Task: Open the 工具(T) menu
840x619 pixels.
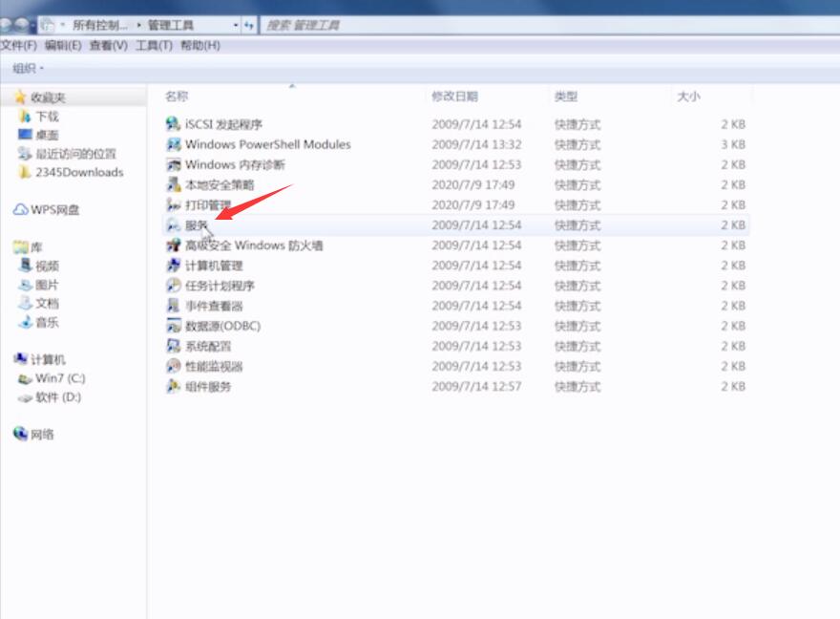Action: pyautogui.click(x=154, y=46)
